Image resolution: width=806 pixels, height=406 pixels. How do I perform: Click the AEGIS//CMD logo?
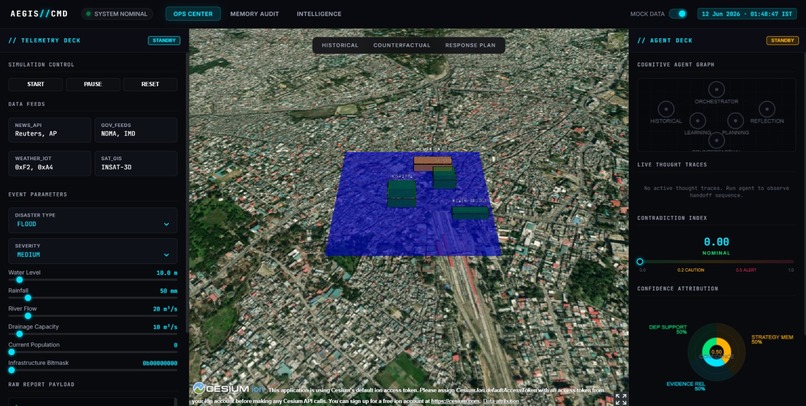tap(39, 14)
